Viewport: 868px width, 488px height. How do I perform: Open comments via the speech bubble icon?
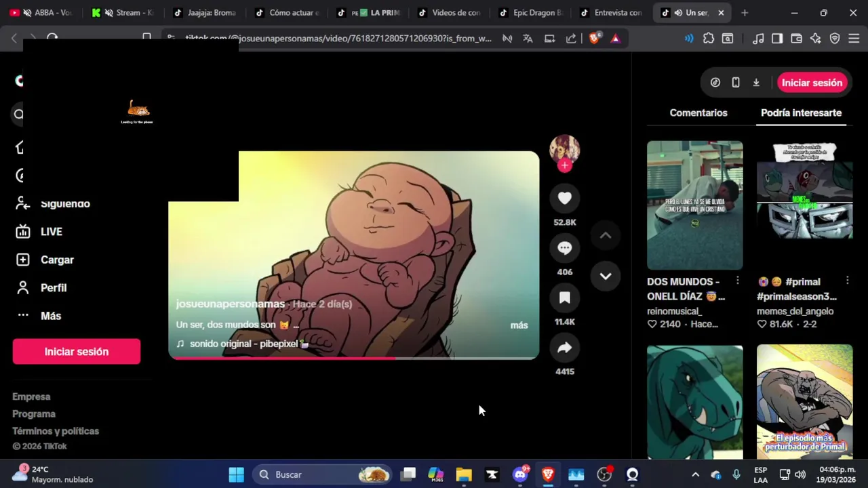[x=564, y=248]
